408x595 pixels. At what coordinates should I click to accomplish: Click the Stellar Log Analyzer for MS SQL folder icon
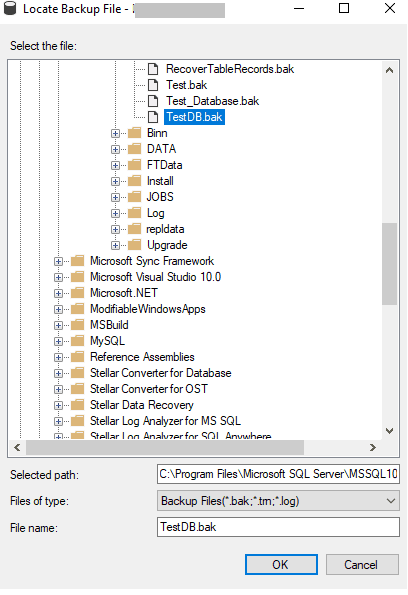(77, 421)
